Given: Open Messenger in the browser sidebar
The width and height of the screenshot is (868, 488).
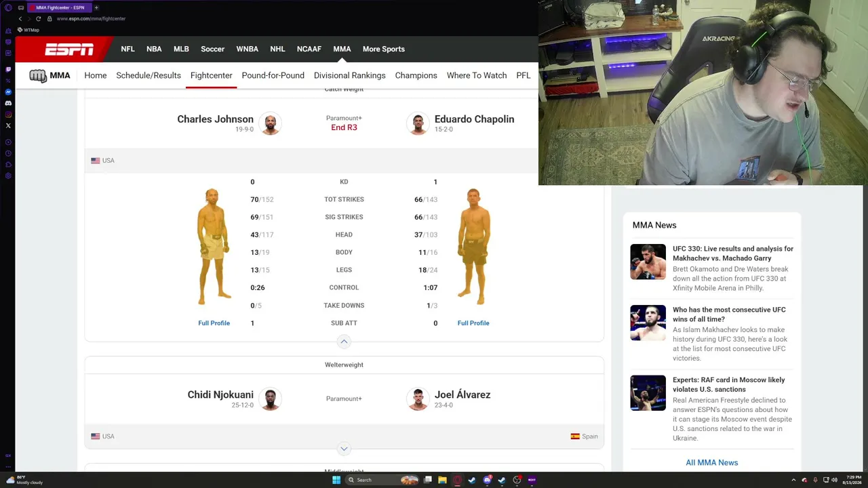Looking at the screenshot, I should click(8, 91).
